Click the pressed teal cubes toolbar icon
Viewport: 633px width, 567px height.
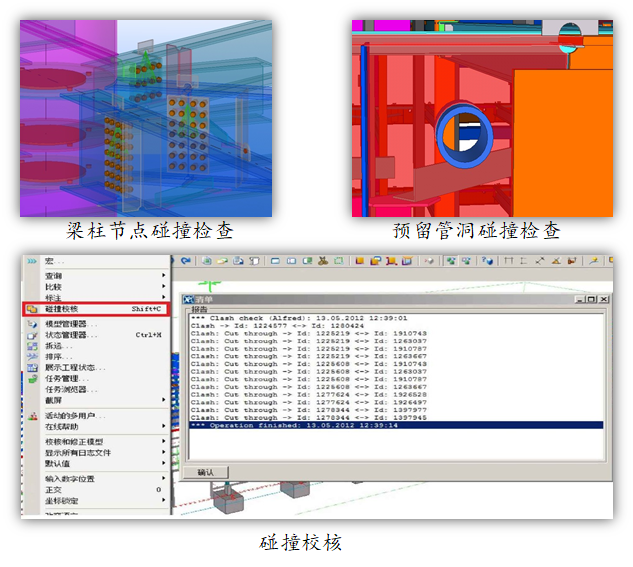[451, 261]
